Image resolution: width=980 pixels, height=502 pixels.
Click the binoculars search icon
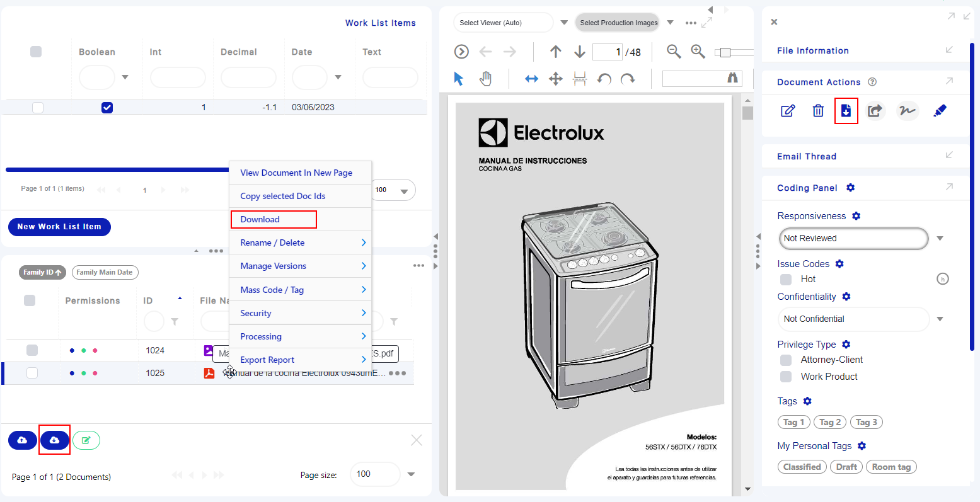733,78
